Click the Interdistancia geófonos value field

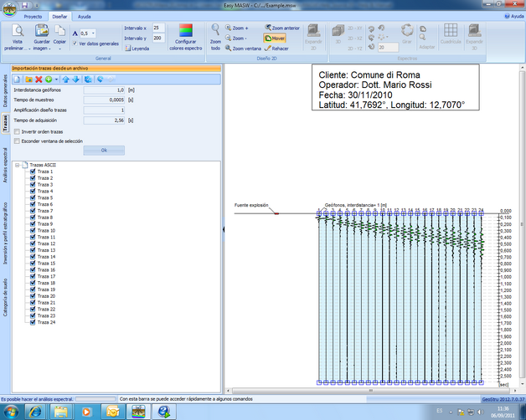104,90
